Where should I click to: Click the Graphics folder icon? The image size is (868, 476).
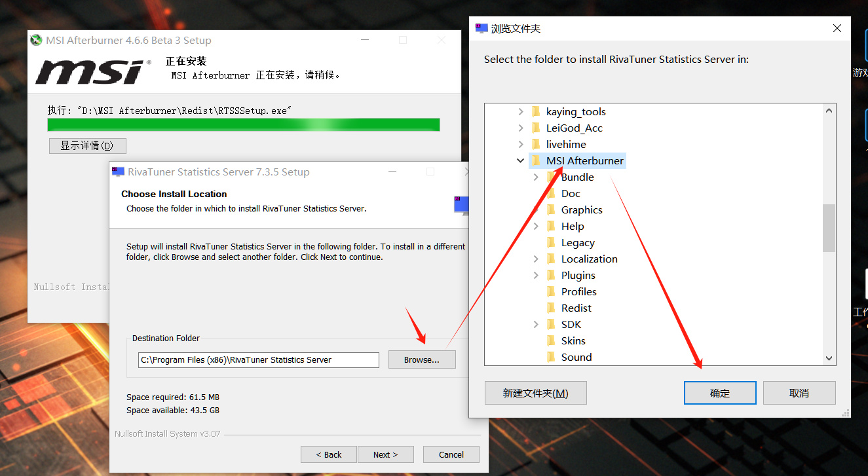(551, 210)
